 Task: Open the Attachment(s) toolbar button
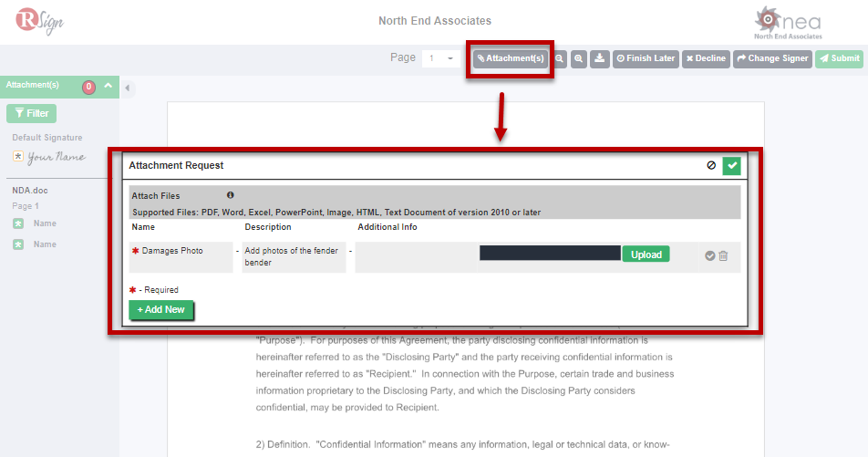click(511, 58)
